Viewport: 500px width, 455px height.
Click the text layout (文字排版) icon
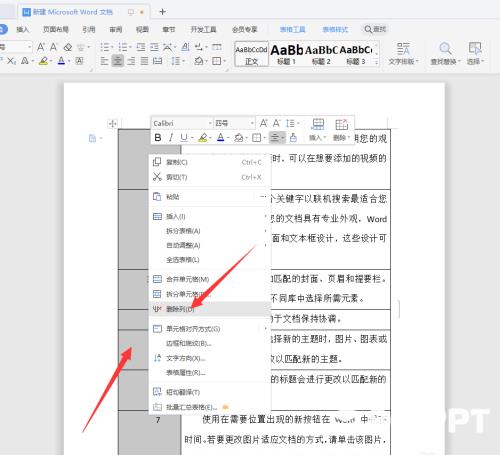point(403,53)
